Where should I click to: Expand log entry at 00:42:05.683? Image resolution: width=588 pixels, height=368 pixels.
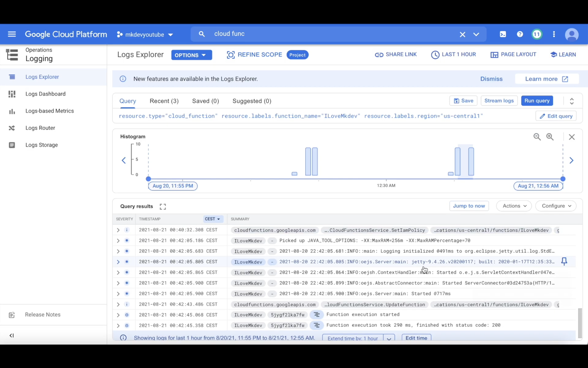(x=118, y=251)
